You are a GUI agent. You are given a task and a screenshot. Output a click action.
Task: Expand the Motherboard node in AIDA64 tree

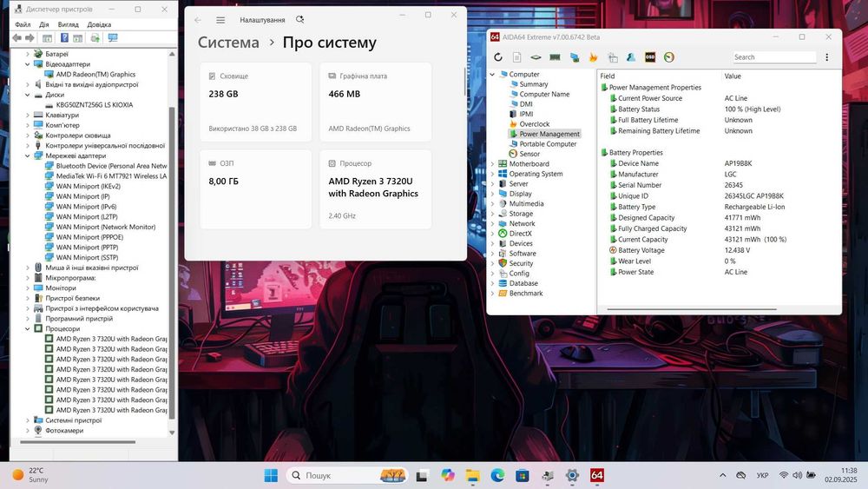pyautogui.click(x=492, y=164)
